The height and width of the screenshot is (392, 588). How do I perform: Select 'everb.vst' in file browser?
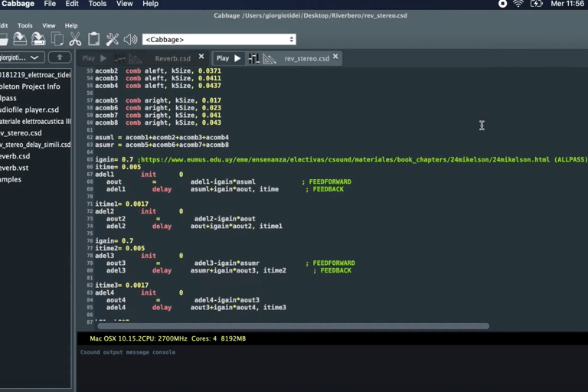(15, 168)
